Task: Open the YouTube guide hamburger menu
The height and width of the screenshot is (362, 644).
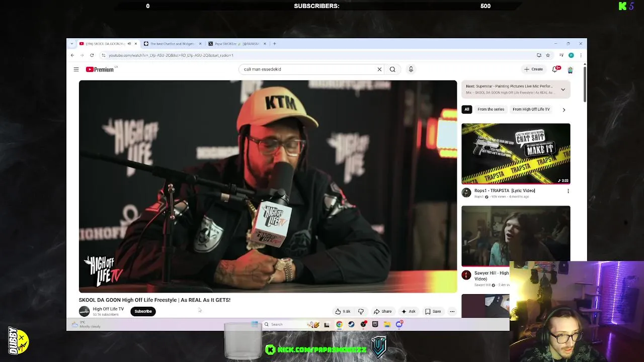Action: click(x=76, y=69)
